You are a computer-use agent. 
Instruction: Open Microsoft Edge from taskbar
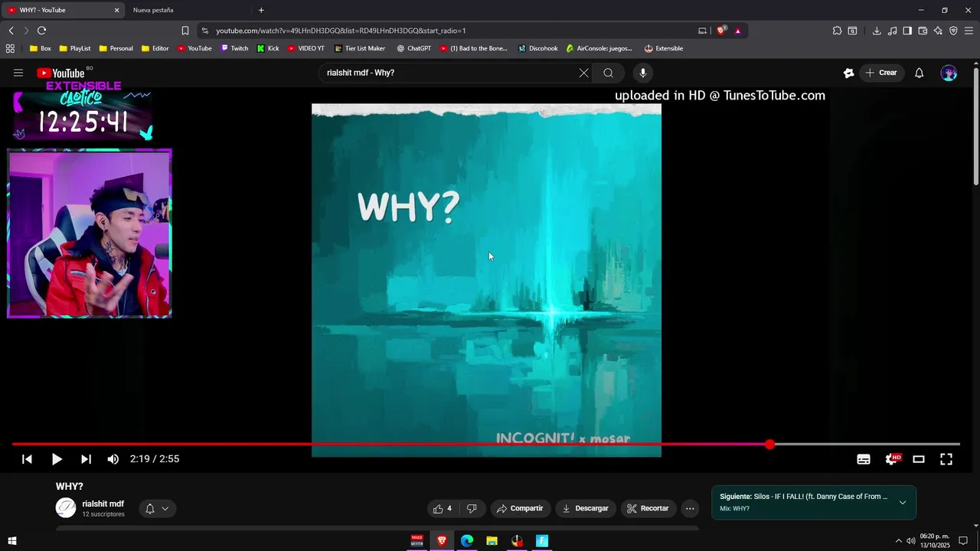(x=467, y=541)
